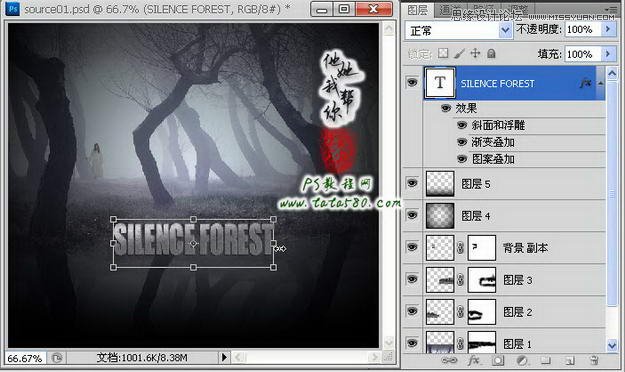Click the new fill or adjustment layer icon

[x=521, y=360]
